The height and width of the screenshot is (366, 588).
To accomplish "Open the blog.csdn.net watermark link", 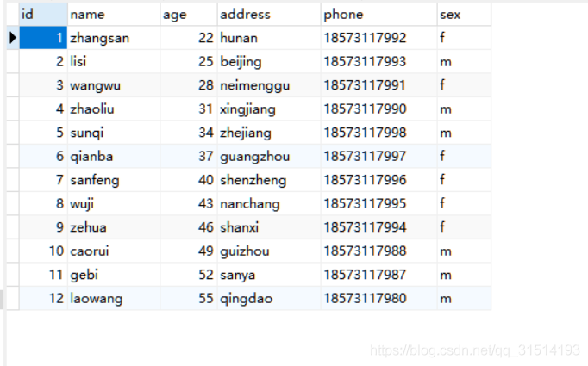I will (x=475, y=350).
